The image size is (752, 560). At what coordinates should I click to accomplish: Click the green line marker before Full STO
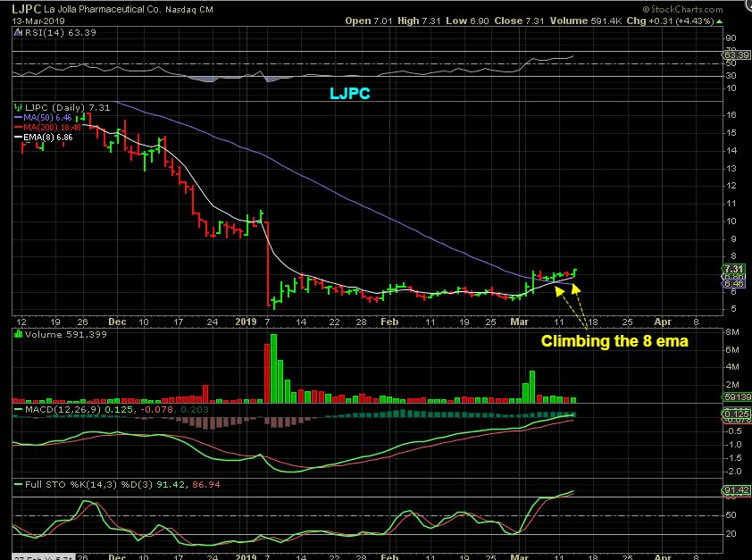point(19,485)
